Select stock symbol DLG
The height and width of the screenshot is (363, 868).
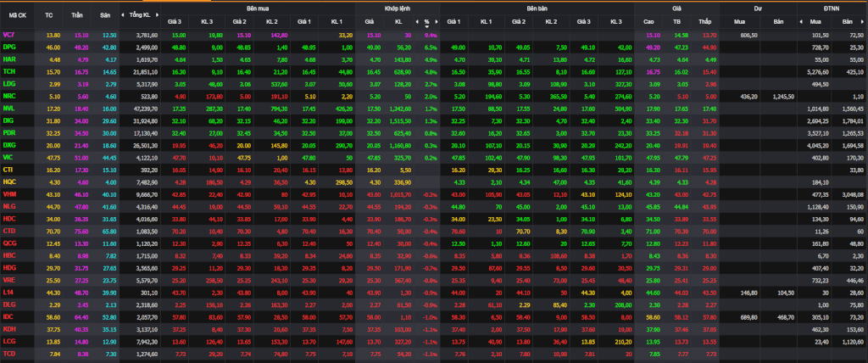point(8,304)
